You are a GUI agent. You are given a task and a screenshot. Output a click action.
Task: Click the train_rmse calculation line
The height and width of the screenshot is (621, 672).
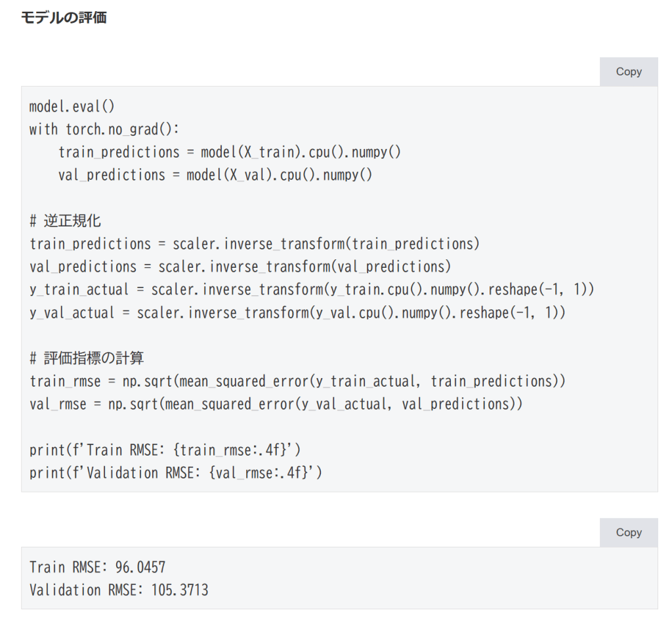click(297, 381)
